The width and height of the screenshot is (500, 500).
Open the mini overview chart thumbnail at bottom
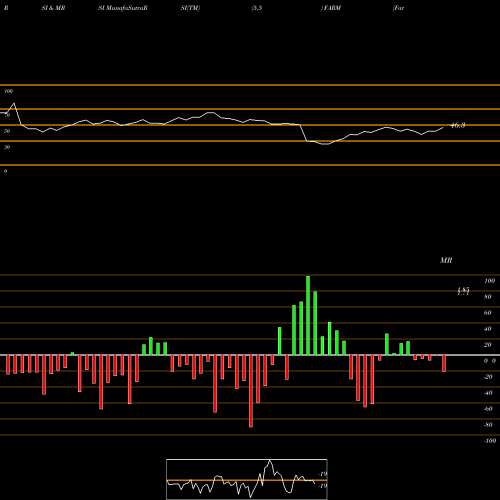click(247, 479)
